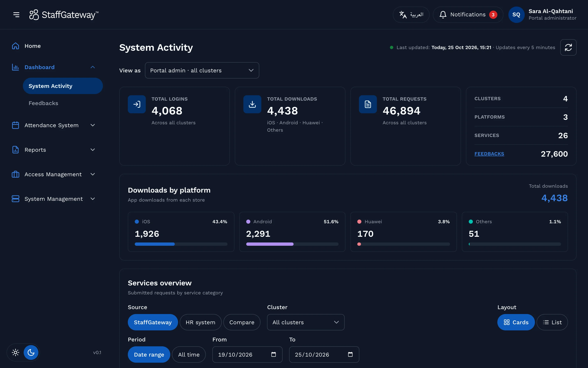Image resolution: width=588 pixels, height=368 pixels.
Task: Select StaffGateway source
Action: pos(153,322)
